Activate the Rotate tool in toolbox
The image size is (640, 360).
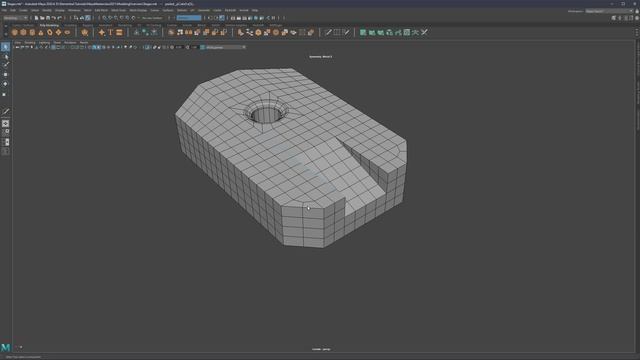point(5,84)
